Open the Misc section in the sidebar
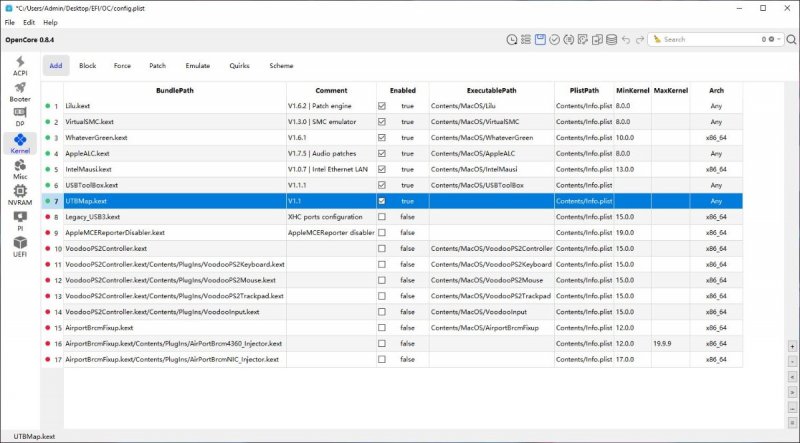 (x=20, y=168)
